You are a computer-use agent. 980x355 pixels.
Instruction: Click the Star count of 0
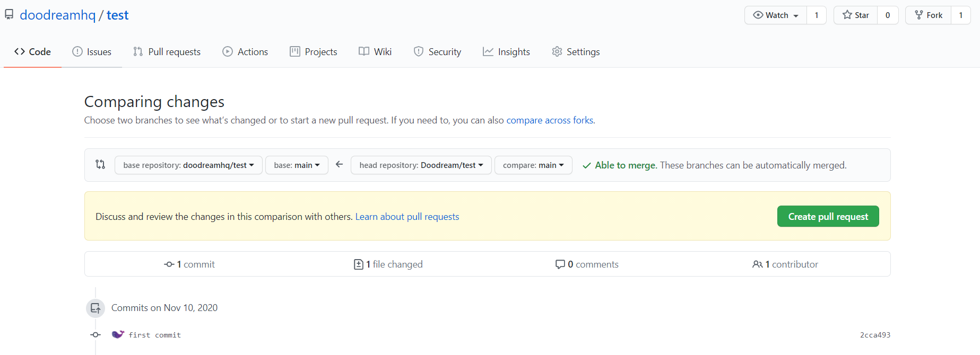pyautogui.click(x=888, y=15)
